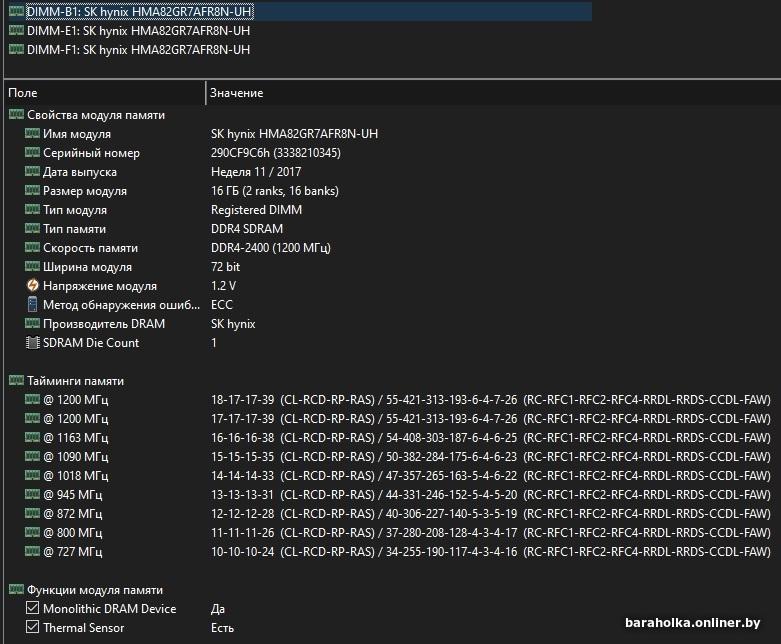This screenshot has height=644, width=781.
Task: Click memory chip icon beside DIMM-F1
Action: point(16,49)
